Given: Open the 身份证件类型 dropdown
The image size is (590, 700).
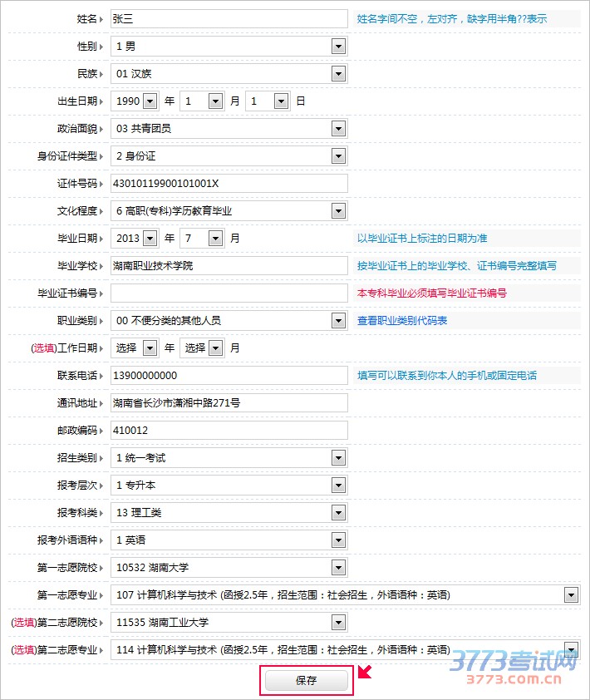Looking at the screenshot, I should coord(229,156).
